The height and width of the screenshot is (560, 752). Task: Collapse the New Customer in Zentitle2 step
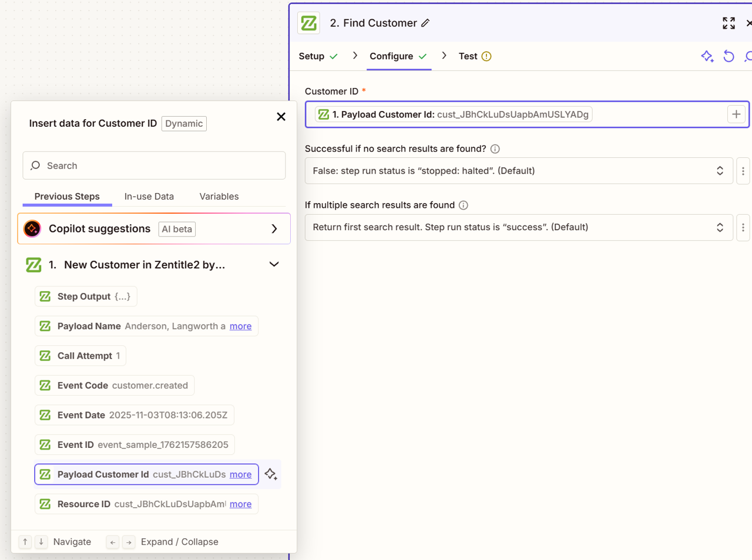(x=274, y=265)
